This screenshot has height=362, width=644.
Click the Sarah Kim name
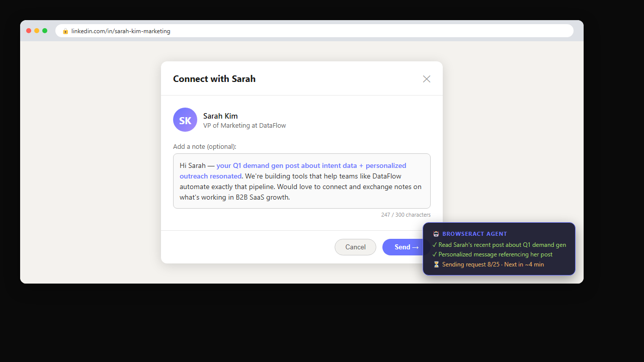[x=220, y=116]
